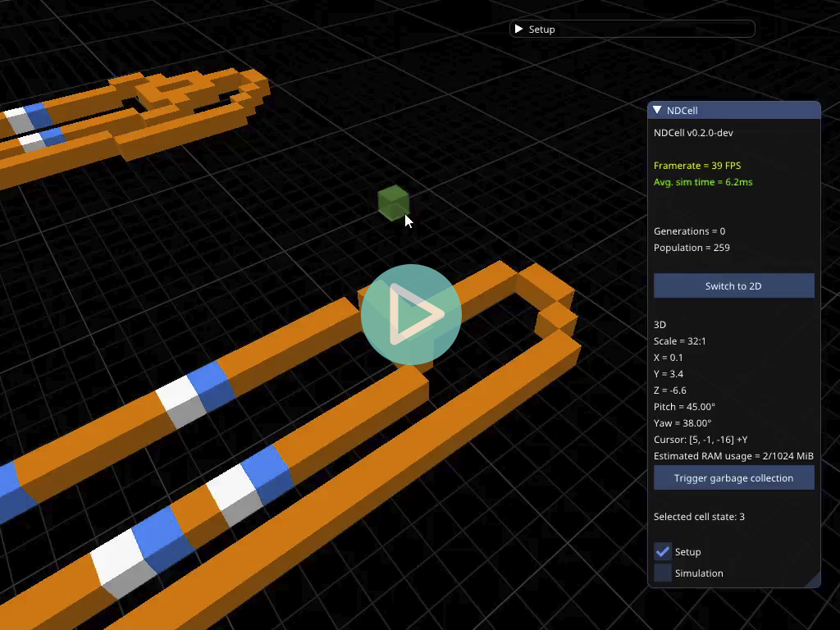Viewport: 840px width, 630px height.
Task: Click the 'Framerate = 39 FPS' text
Action: (697, 166)
